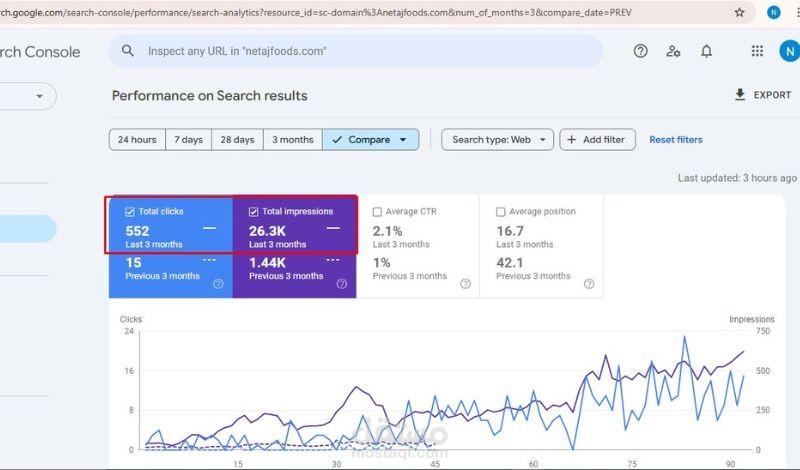Click the search magnifier icon in the URL inspect bar
Viewport: 800px width, 470px height.
click(128, 51)
